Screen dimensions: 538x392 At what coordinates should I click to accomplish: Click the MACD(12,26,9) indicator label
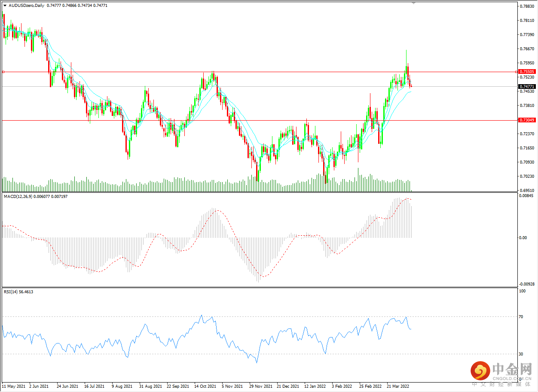pyautogui.click(x=18, y=196)
